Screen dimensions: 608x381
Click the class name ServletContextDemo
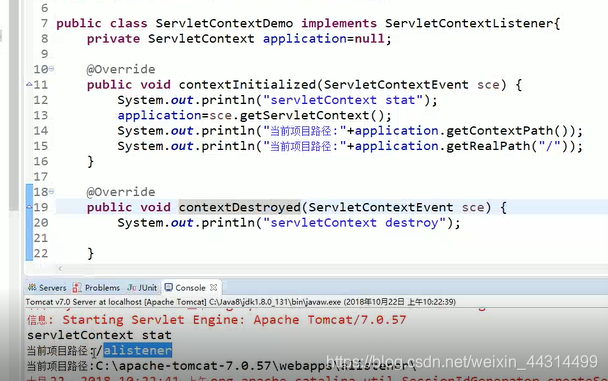[224, 23]
